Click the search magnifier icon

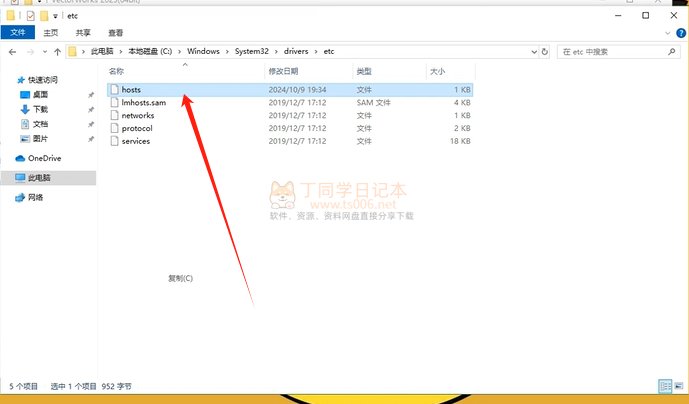point(671,52)
